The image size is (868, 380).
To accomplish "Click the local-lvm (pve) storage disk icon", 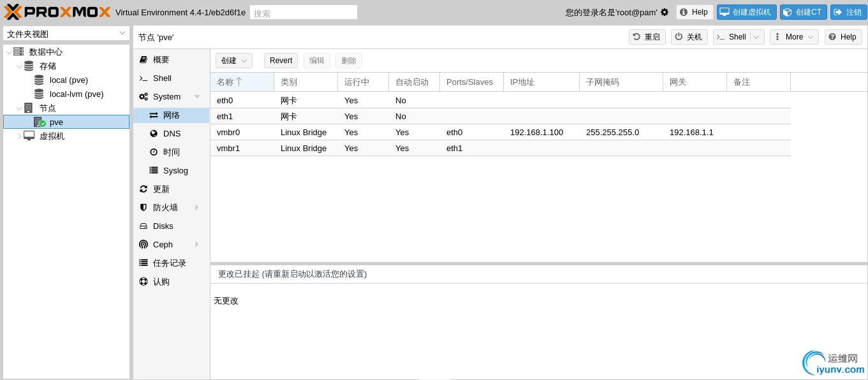I will pos(39,94).
